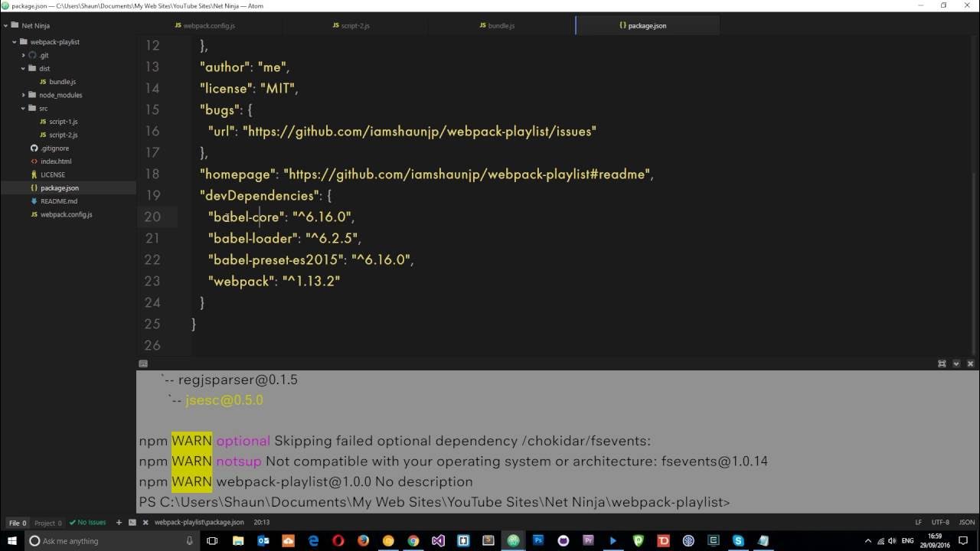Collapse the webpack-playlist folder
This screenshot has width=980, height=551.
coord(15,42)
